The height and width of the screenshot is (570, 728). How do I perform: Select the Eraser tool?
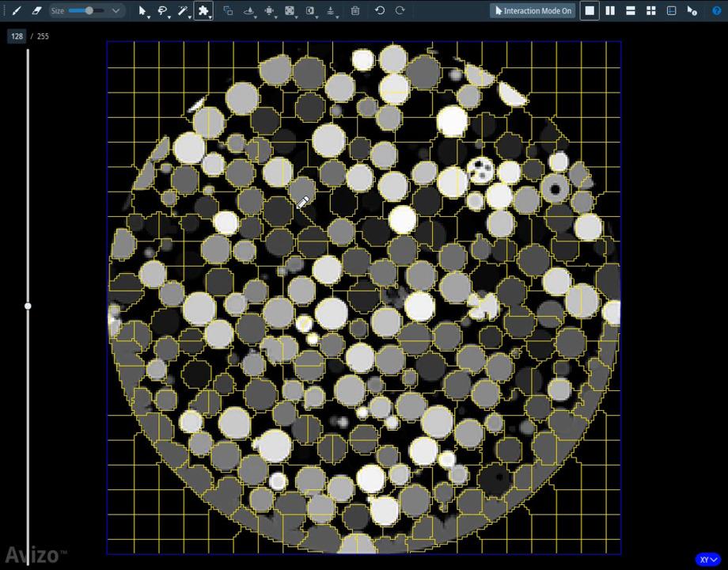click(36, 11)
